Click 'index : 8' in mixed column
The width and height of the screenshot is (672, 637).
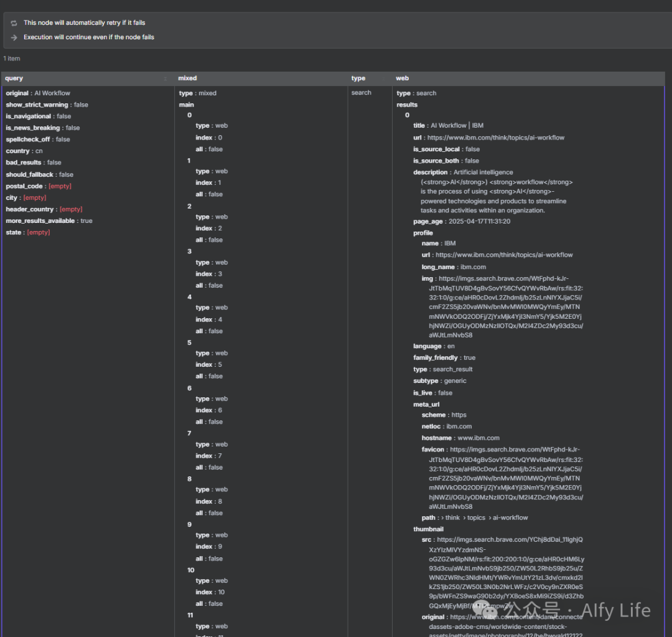tap(208, 501)
